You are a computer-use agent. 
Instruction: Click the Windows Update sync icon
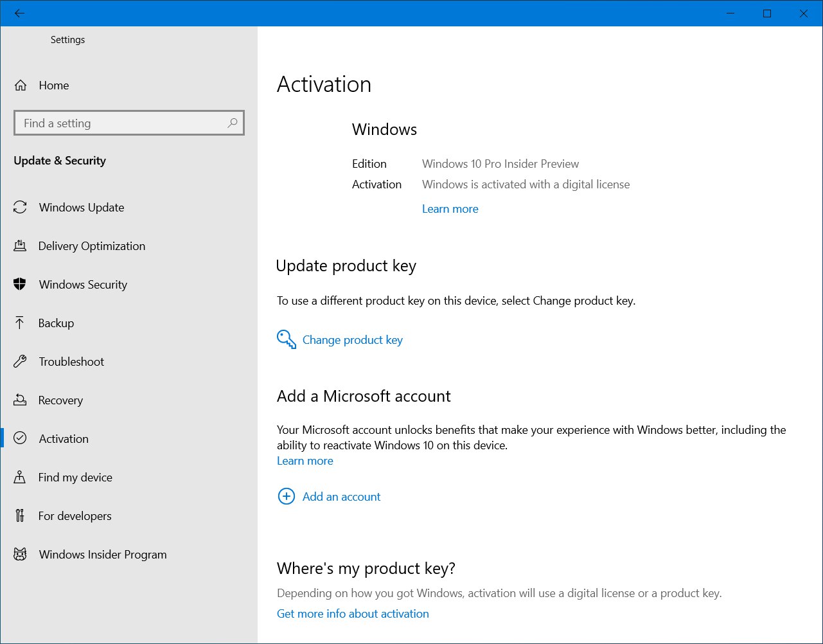coord(20,207)
